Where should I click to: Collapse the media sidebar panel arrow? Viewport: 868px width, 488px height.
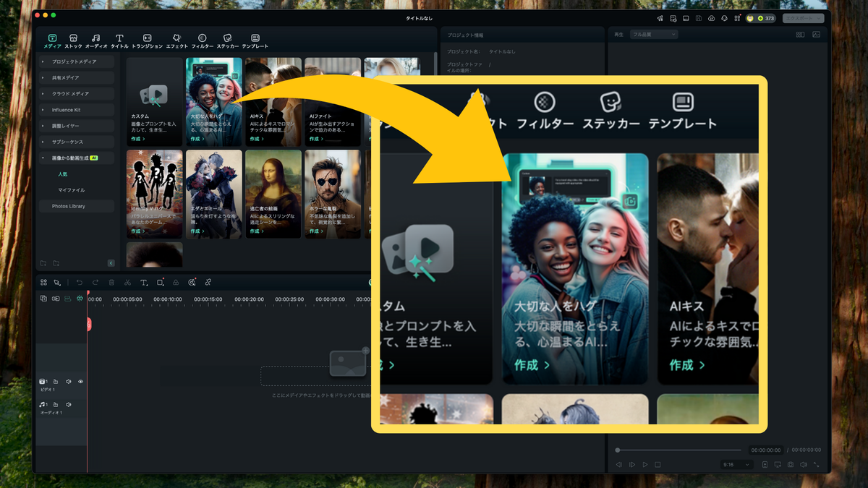[111, 263]
